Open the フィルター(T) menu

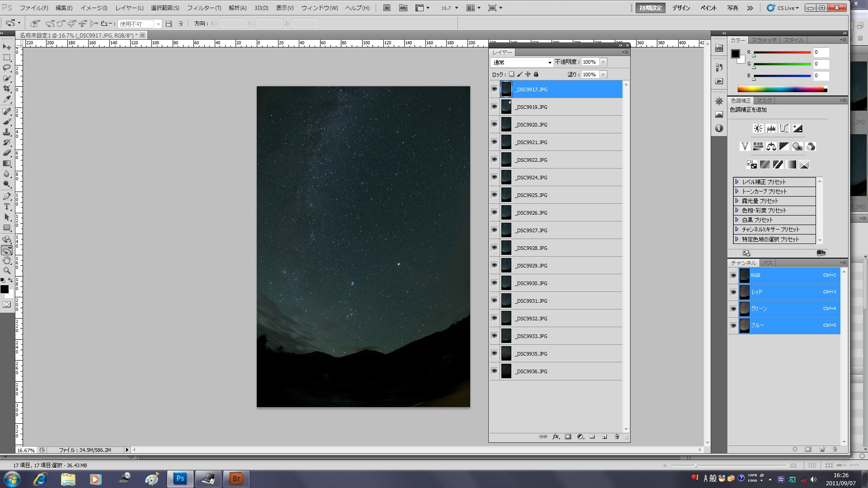[x=204, y=8]
